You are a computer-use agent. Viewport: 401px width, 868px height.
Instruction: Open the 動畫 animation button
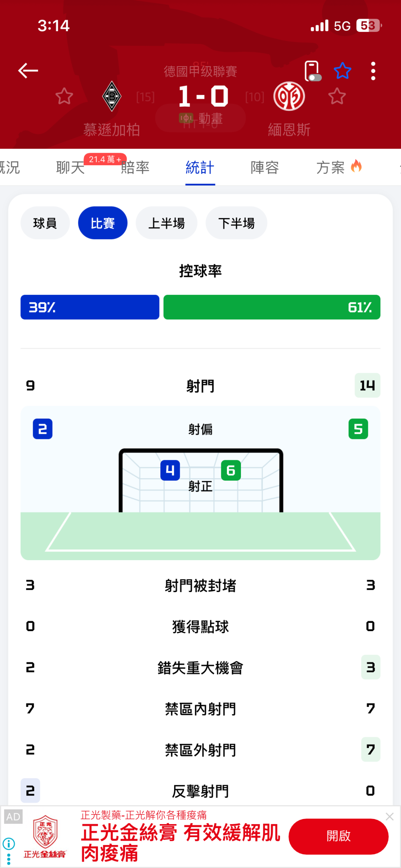pos(200,118)
